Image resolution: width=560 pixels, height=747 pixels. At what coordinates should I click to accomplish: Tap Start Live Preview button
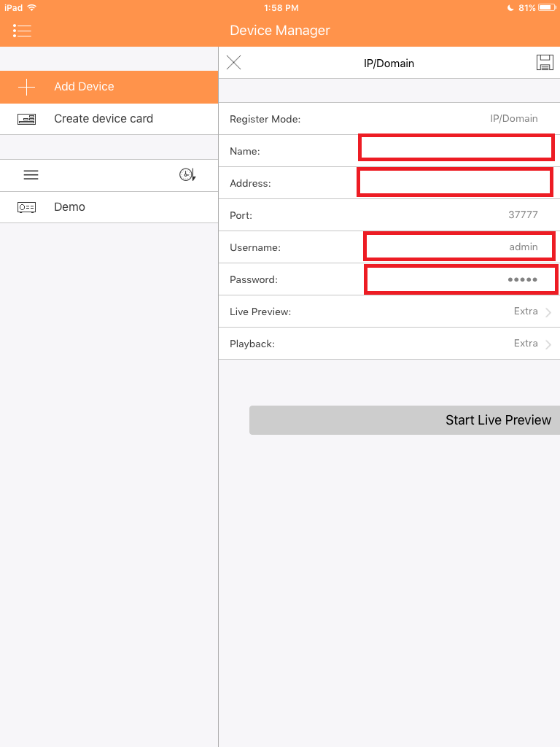[405, 420]
